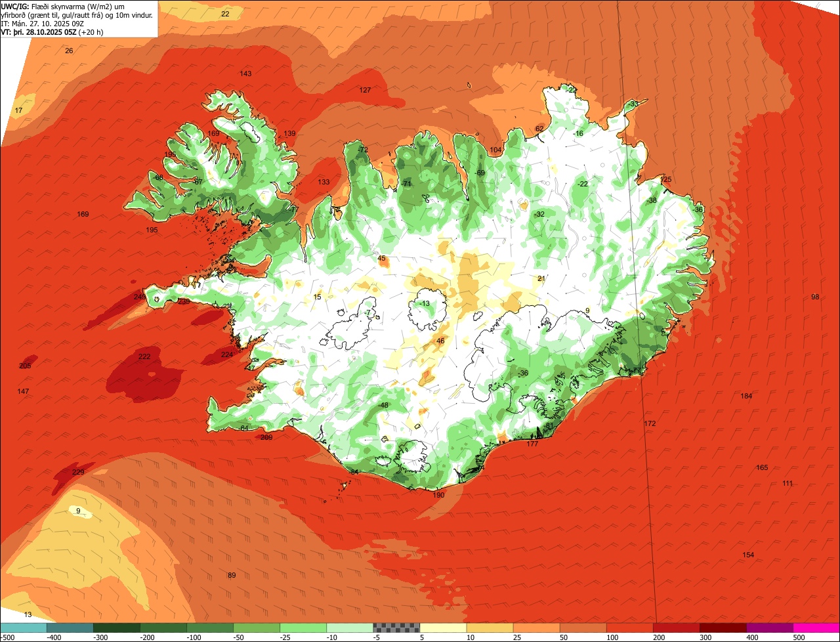Click the map value '62' on northeast coast
This screenshot has width=840, height=642.
point(539,129)
